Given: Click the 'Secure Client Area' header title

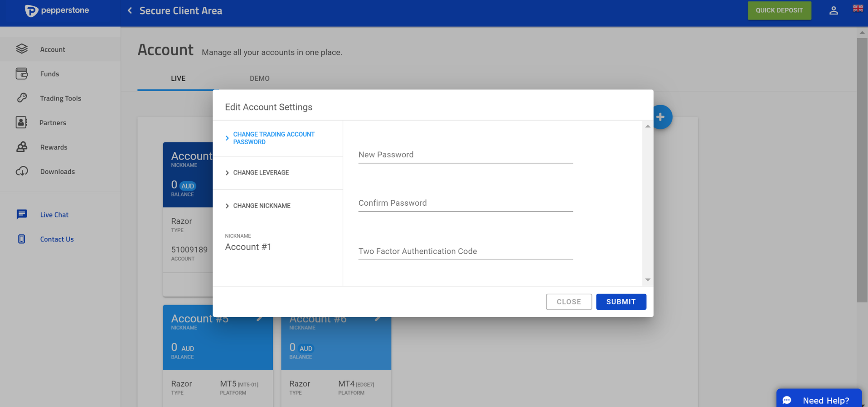Looking at the screenshot, I should click(181, 10).
